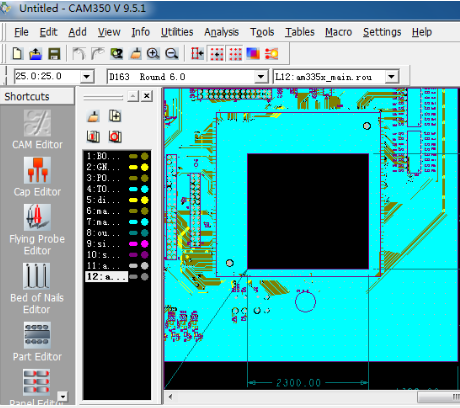Open the Bed of Nails Editor shortcut
This screenshot has width=460, height=408.
coord(37,289)
